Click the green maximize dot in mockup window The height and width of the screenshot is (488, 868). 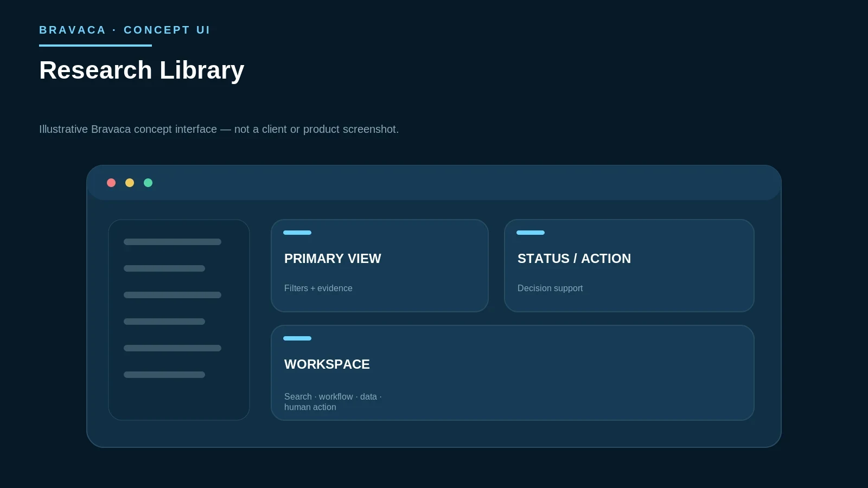148,183
